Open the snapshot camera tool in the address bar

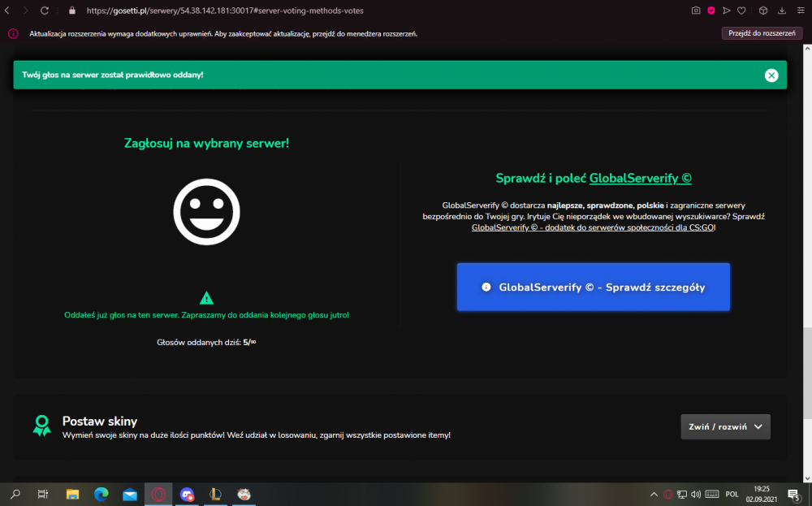click(x=696, y=11)
